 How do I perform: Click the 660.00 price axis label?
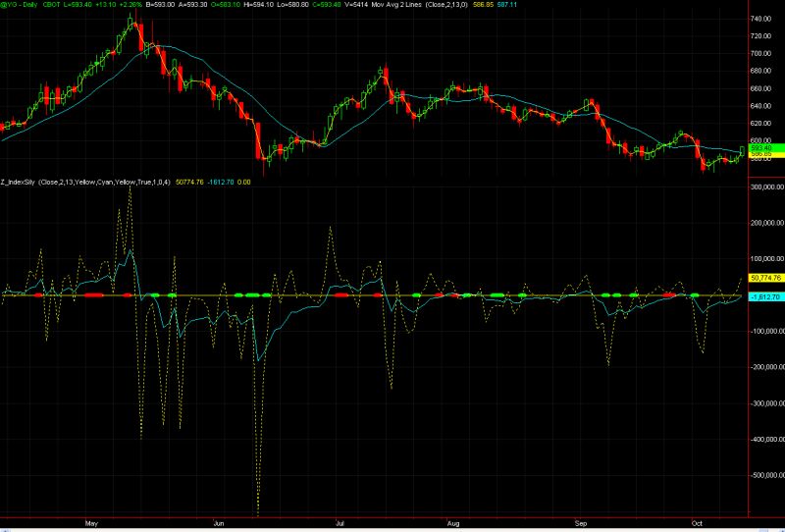pyautogui.click(x=762, y=88)
